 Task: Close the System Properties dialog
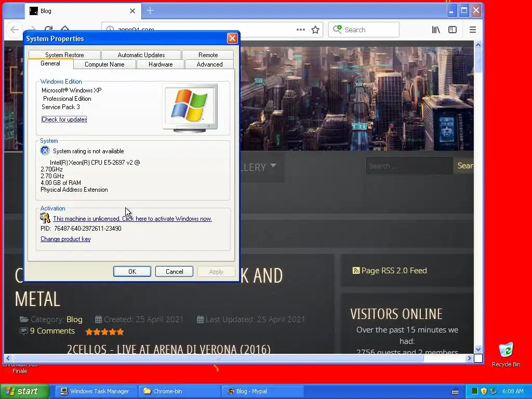click(232, 38)
